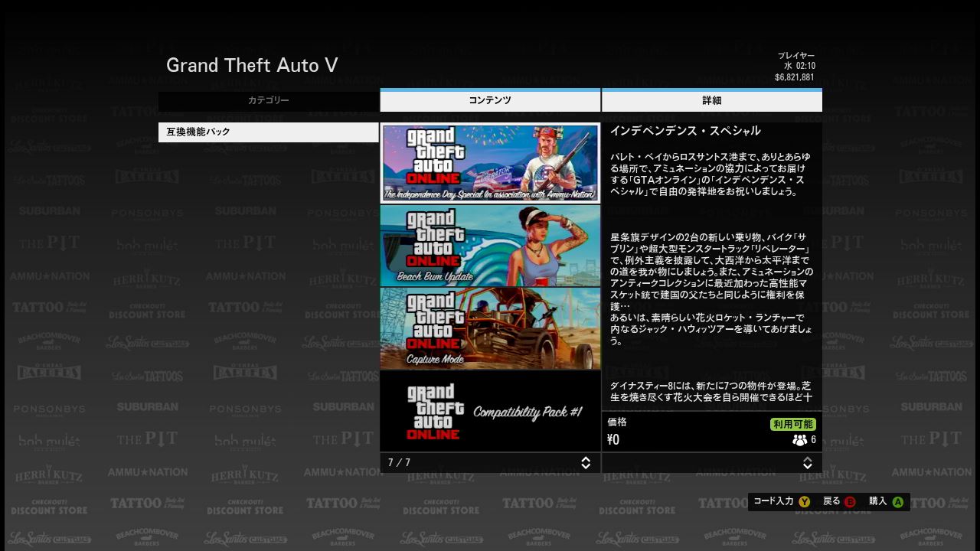Select the Independence Day Special banner
This screenshot has width=980, height=551.
point(490,163)
